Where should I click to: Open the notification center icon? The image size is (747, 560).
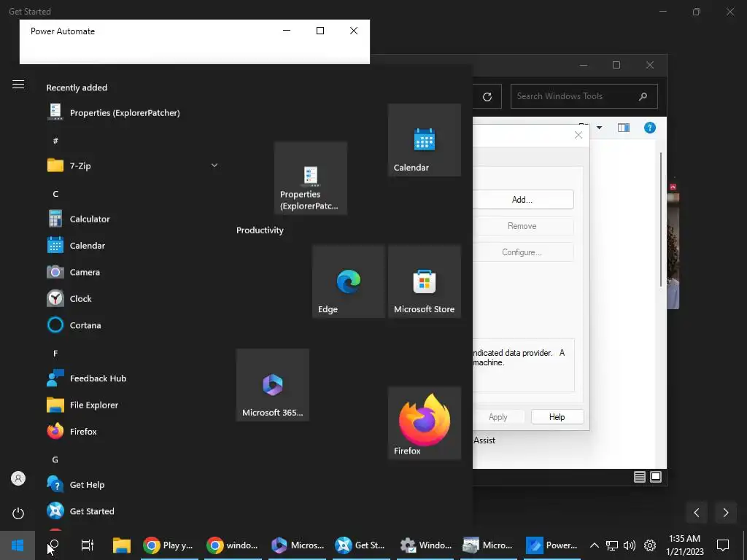click(723, 545)
